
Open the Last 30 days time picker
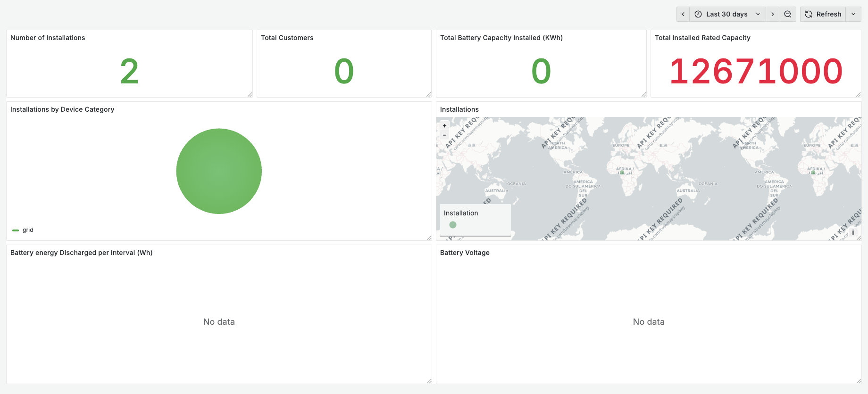[727, 14]
